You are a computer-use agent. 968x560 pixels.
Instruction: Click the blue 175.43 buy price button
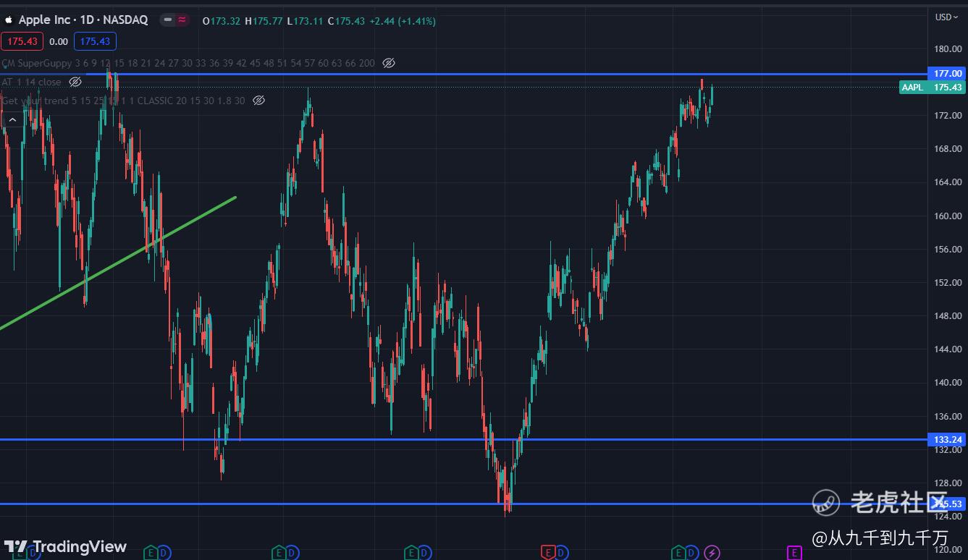(95, 42)
